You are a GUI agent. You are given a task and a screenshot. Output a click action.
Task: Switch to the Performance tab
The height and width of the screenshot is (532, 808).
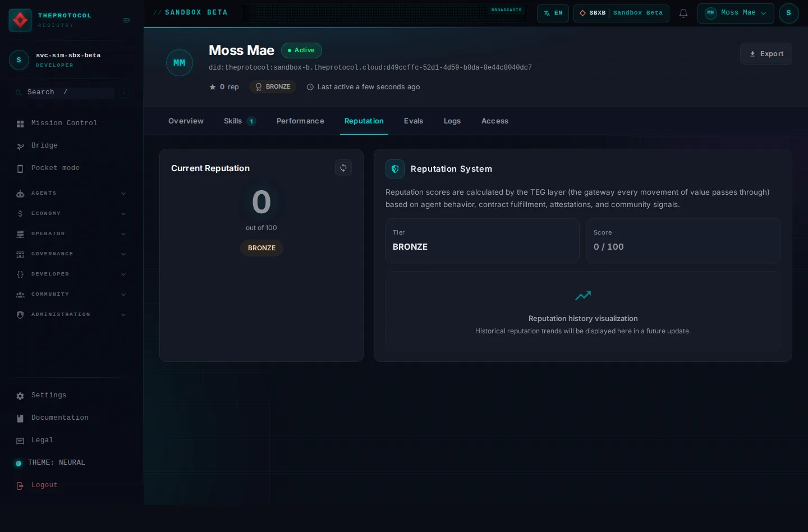(x=300, y=121)
